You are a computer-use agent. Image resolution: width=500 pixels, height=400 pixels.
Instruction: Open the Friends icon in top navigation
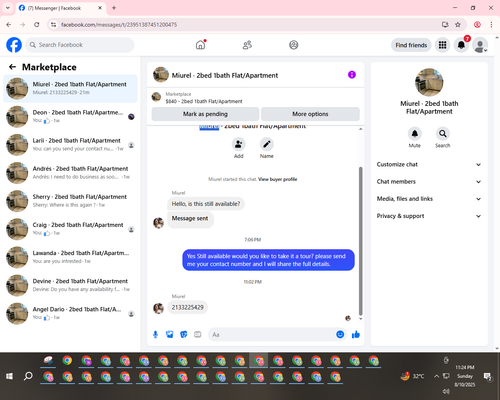click(x=247, y=45)
